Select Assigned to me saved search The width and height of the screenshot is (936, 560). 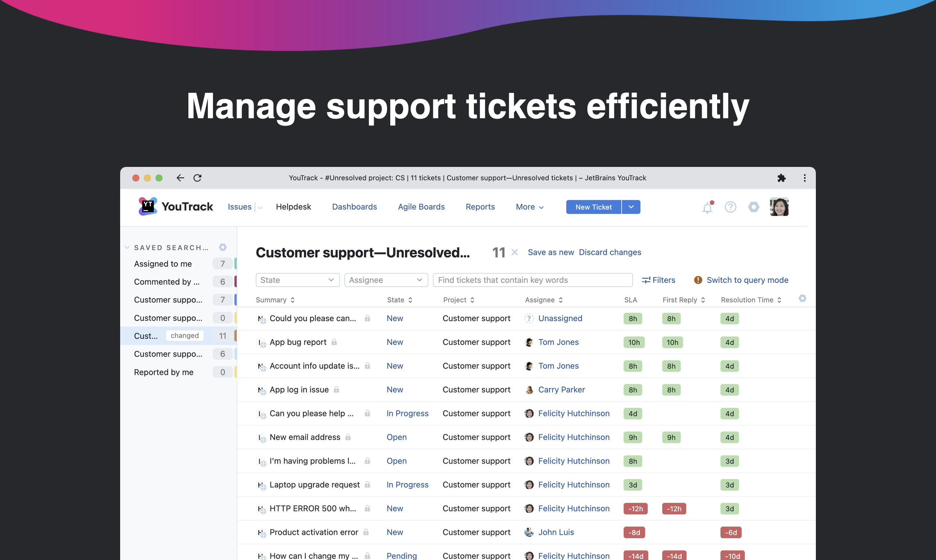(178, 264)
